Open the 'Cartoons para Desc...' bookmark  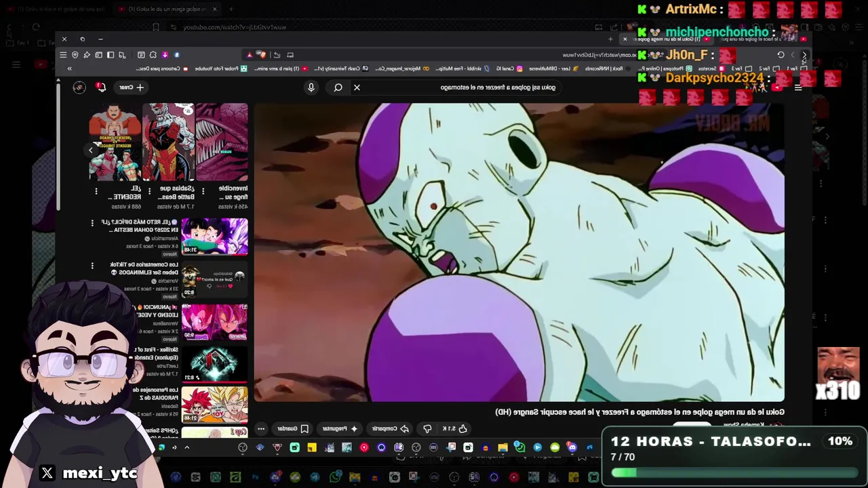161,68
